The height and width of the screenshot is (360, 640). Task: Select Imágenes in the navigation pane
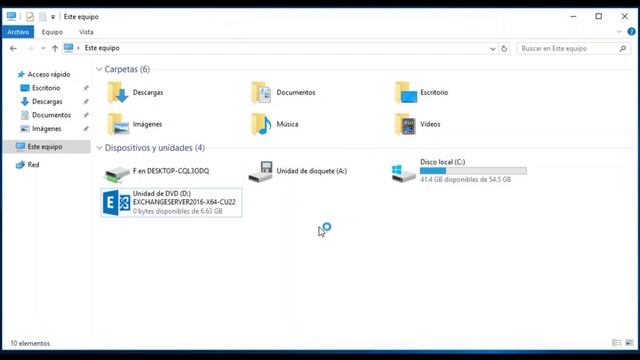(x=41, y=129)
